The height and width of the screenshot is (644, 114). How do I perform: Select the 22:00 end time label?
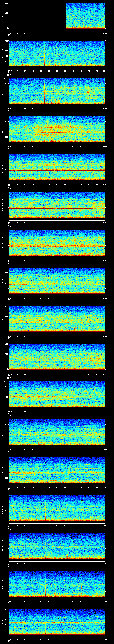[x=105, y=488]
